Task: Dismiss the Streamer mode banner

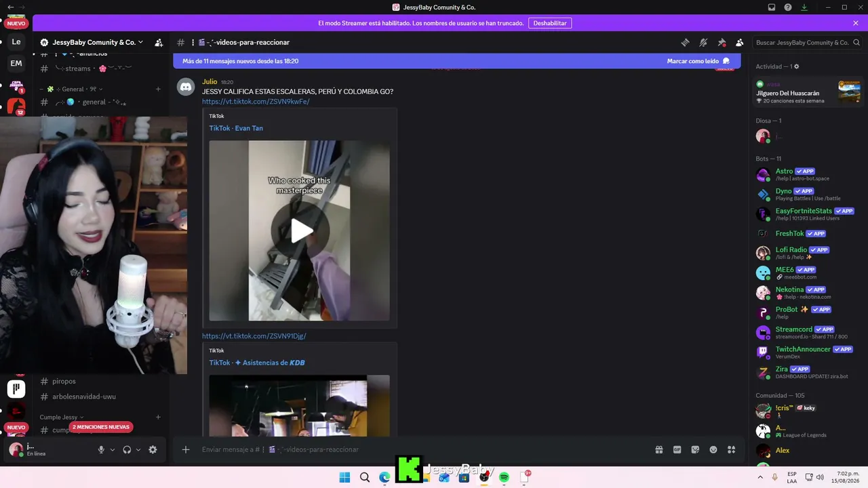Action: tap(856, 23)
